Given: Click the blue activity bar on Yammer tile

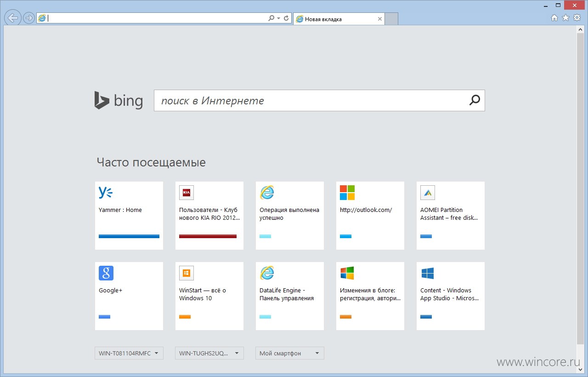Looking at the screenshot, I should [x=129, y=236].
